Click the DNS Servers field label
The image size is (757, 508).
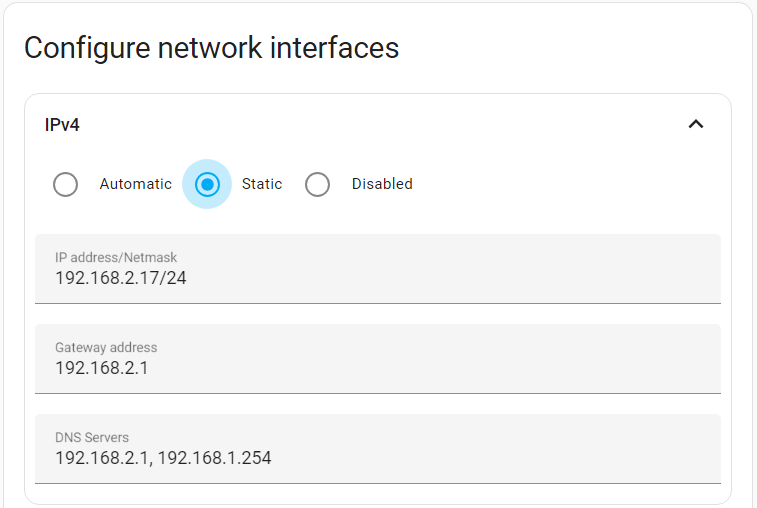92,438
